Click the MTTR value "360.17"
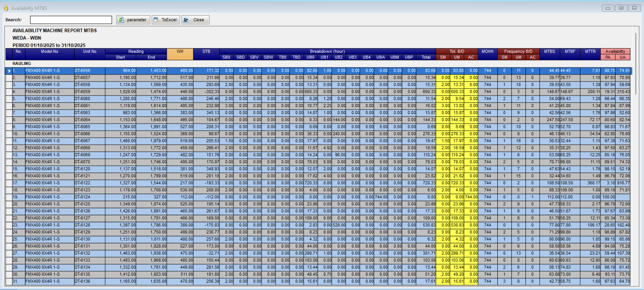The height and width of the screenshot is (290, 644). pos(591,183)
